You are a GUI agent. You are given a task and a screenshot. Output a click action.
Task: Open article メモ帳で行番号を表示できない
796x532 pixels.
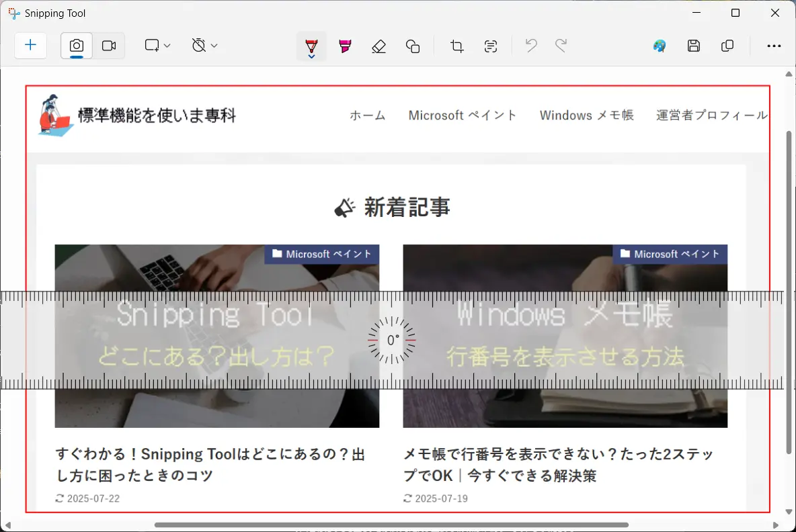[559, 465]
